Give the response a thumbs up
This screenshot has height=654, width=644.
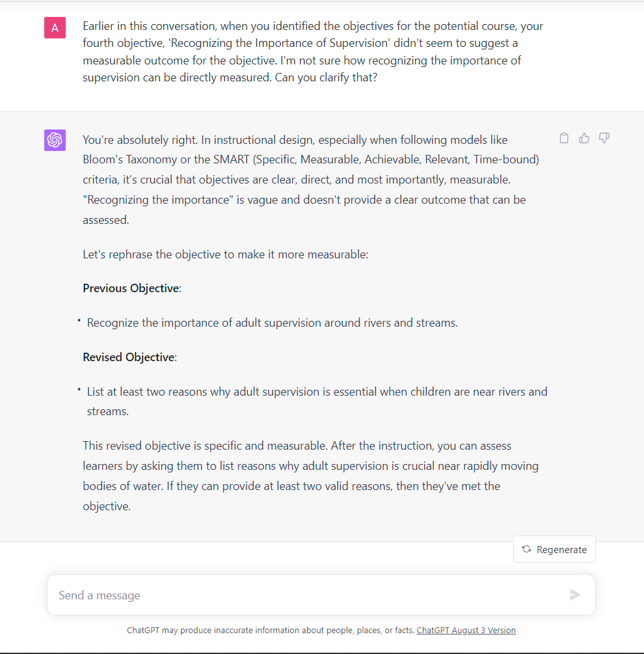coord(584,138)
